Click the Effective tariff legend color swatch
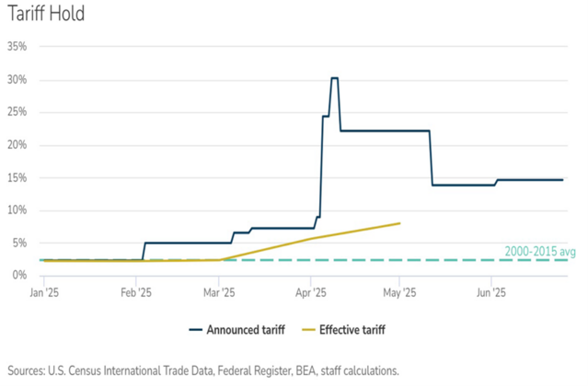588x386 pixels. (307, 329)
